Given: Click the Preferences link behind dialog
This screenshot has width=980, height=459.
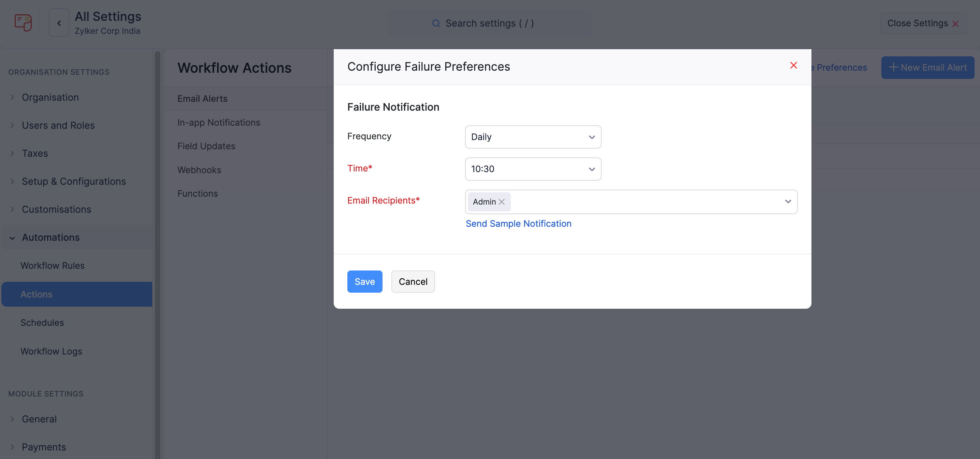Looking at the screenshot, I should 839,67.
